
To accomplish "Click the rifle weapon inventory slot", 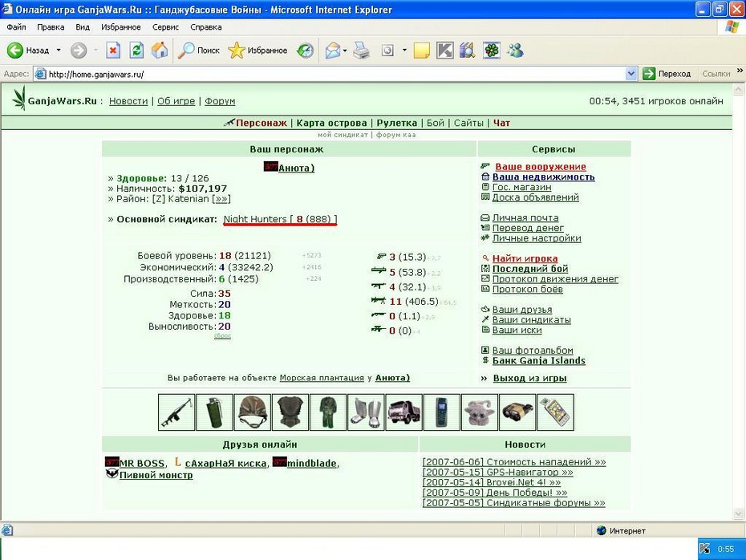I will 176,412.
